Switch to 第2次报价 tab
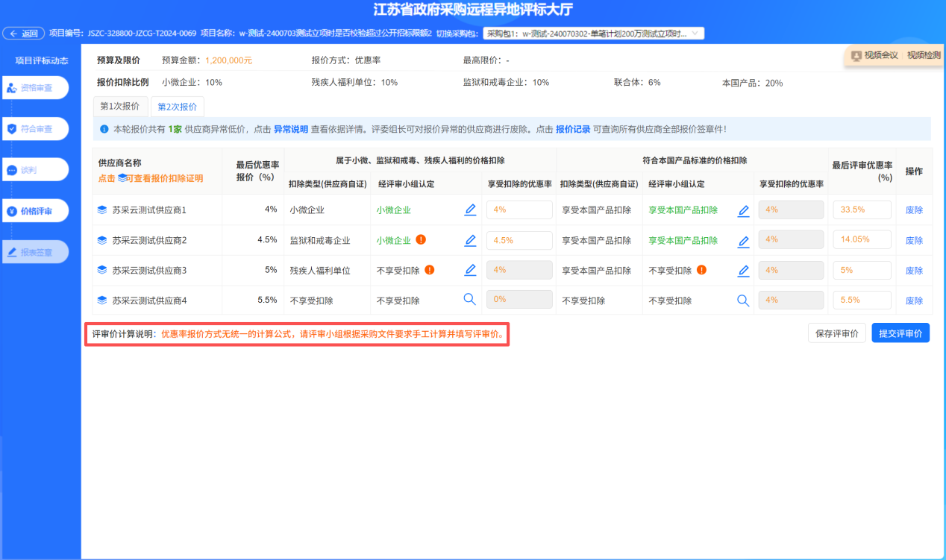The image size is (946, 560). coord(177,107)
